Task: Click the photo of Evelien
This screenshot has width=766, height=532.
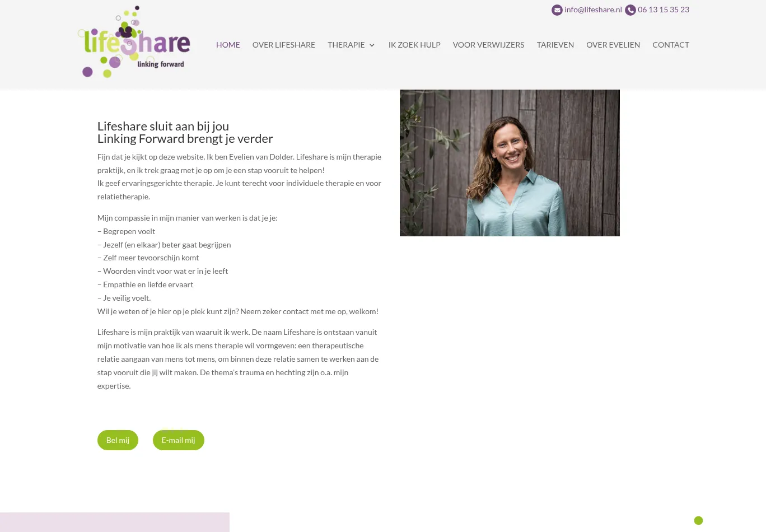Action: (x=510, y=163)
